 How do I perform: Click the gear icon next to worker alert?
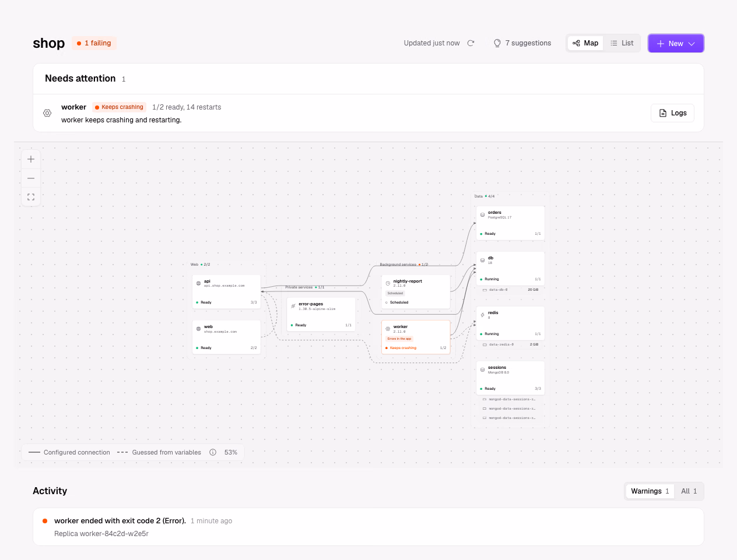(47, 113)
